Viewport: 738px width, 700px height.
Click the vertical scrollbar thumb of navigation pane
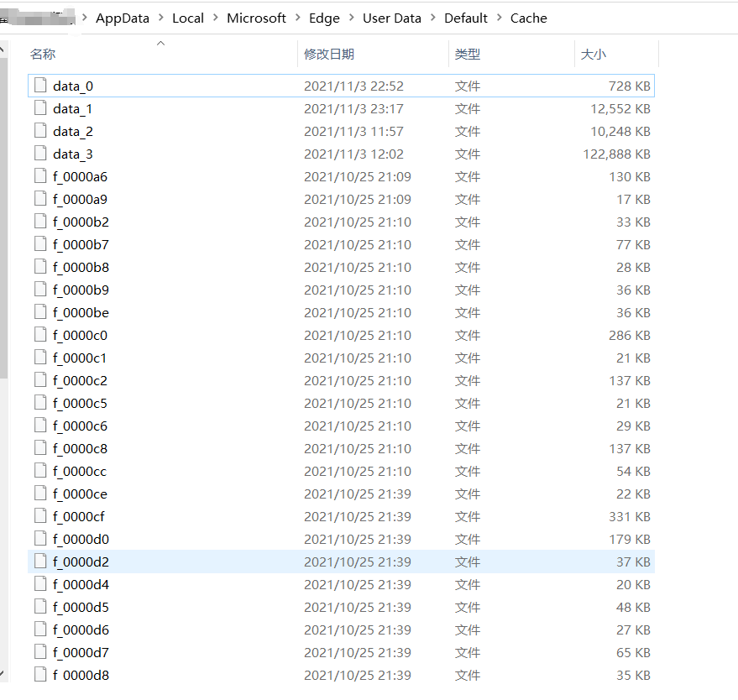3,218
